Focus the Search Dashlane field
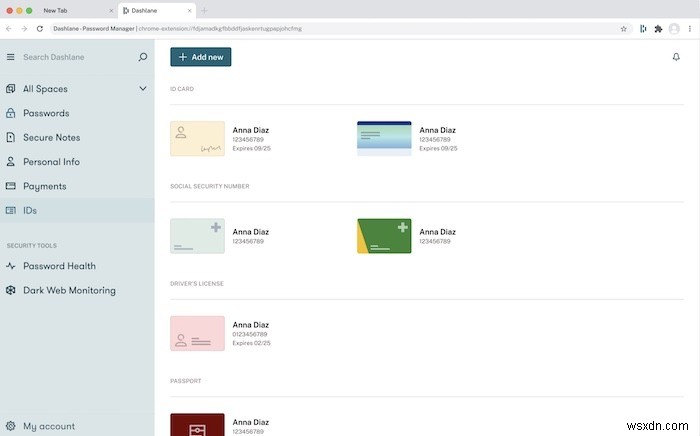The height and width of the screenshot is (436, 700). pyautogui.click(x=54, y=57)
